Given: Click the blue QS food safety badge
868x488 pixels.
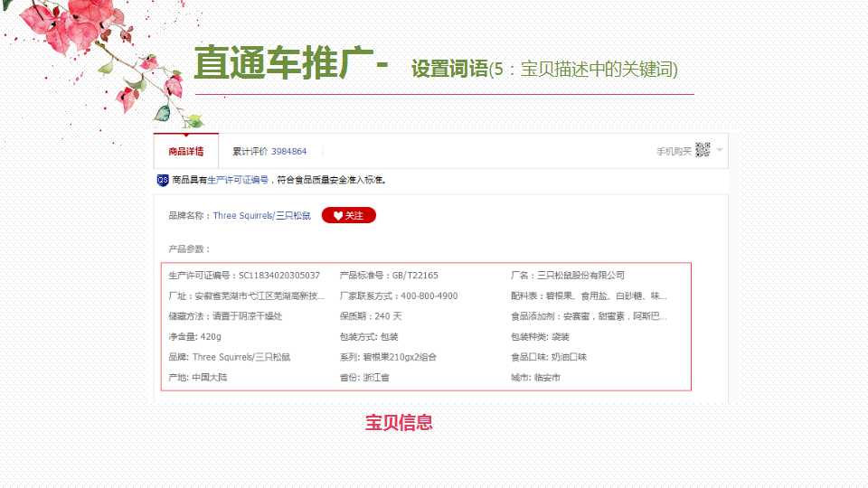Looking at the screenshot, I should [x=163, y=180].
